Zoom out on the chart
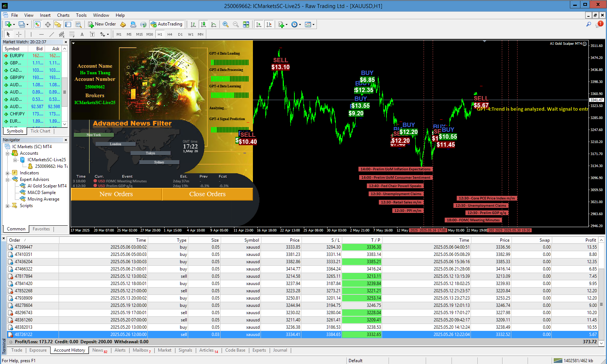 click(236, 24)
